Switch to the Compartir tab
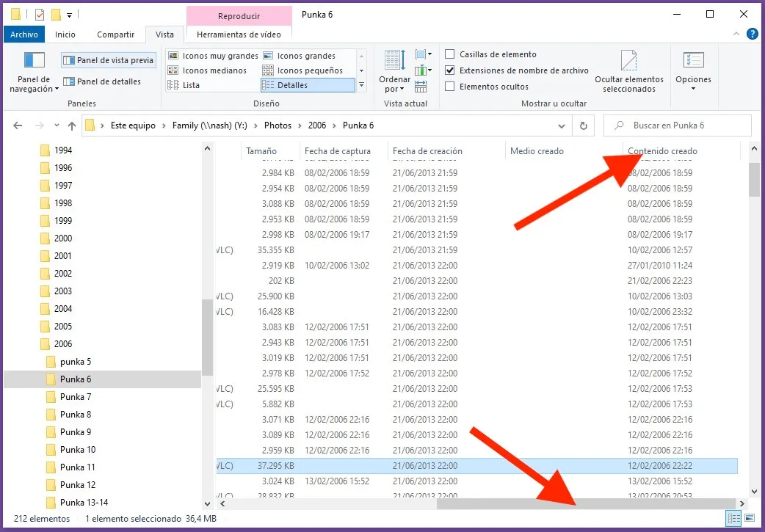Image resolution: width=765 pixels, height=532 pixels. pyautogui.click(x=115, y=34)
